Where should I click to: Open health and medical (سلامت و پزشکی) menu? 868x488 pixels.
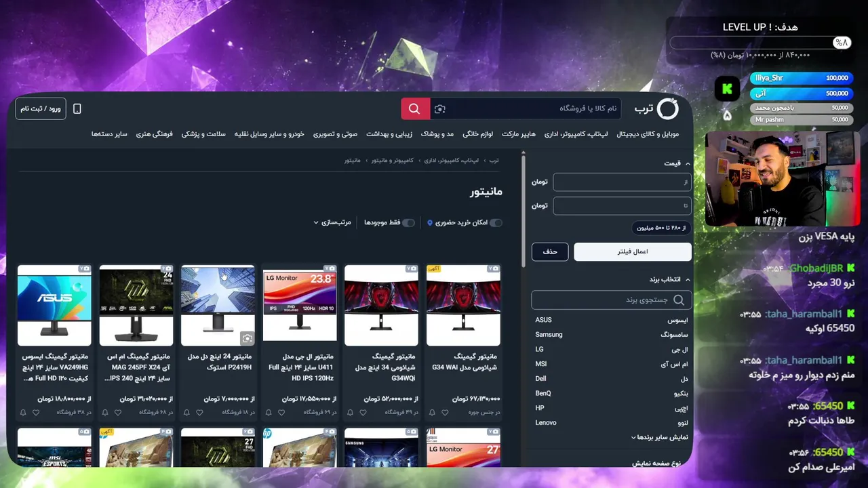click(203, 134)
